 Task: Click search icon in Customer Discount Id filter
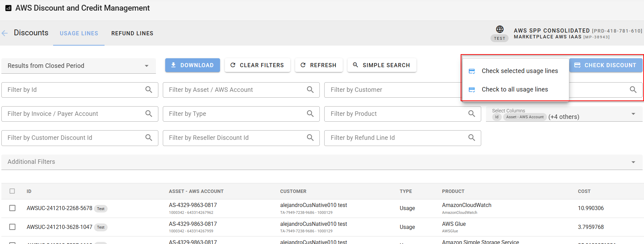tap(149, 138)
